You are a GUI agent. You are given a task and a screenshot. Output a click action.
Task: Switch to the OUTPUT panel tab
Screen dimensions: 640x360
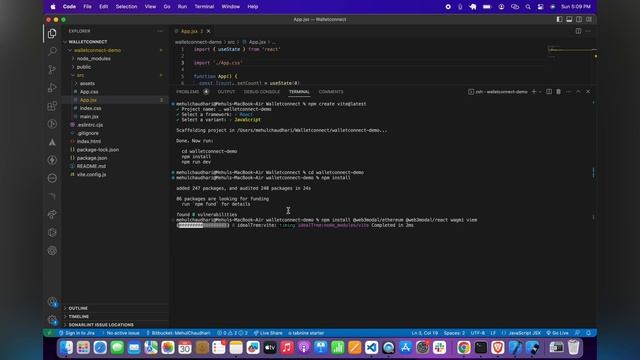[226, 92]
